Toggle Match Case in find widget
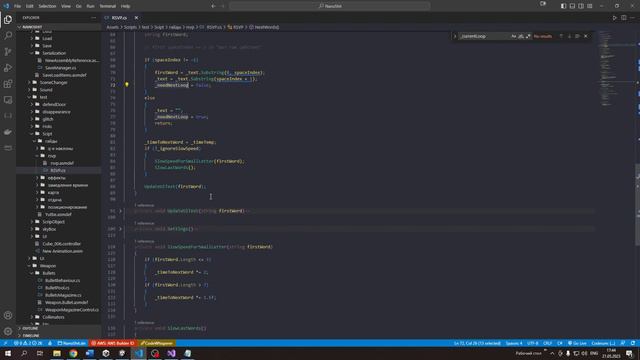Screen dimensions: 640x360 [x=513, y=36]
